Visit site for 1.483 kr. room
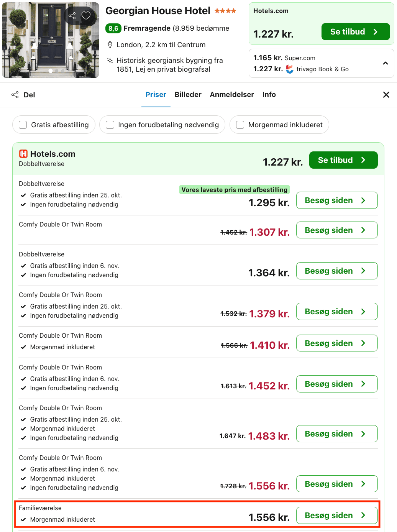 (x=337, y=434)
